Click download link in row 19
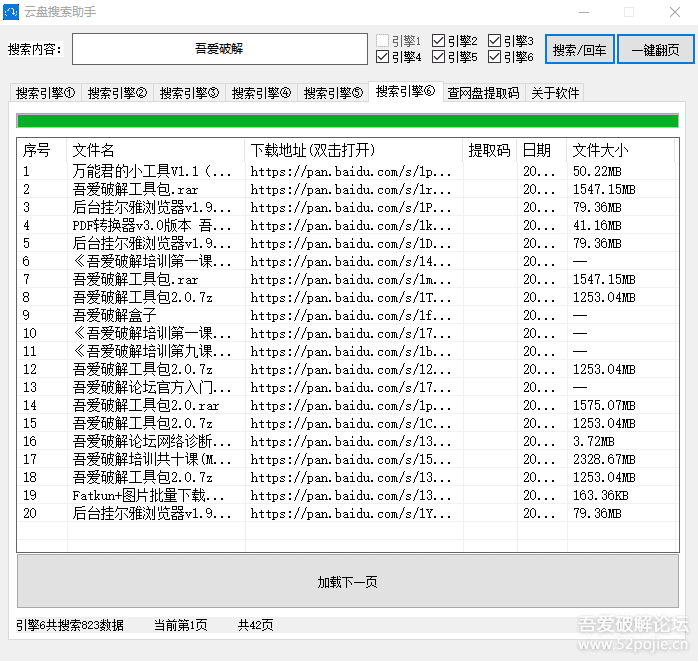This screenshot has height=661, width=698. click(351, 495)
